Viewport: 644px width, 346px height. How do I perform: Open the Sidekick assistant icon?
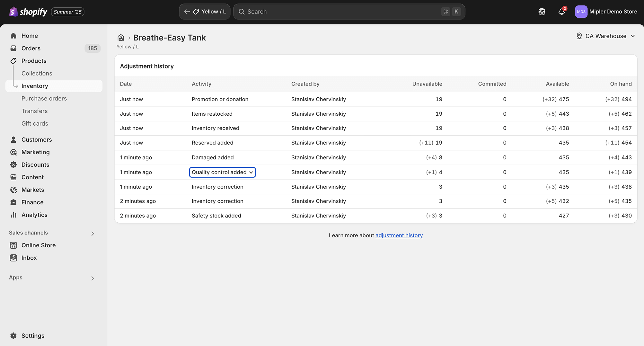pyautogui.click(x=542, y=12)
